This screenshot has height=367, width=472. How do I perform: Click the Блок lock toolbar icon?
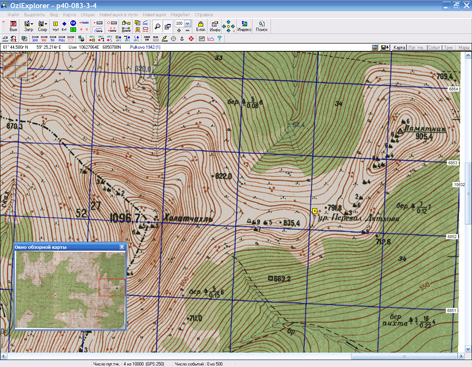click(200, 26)
